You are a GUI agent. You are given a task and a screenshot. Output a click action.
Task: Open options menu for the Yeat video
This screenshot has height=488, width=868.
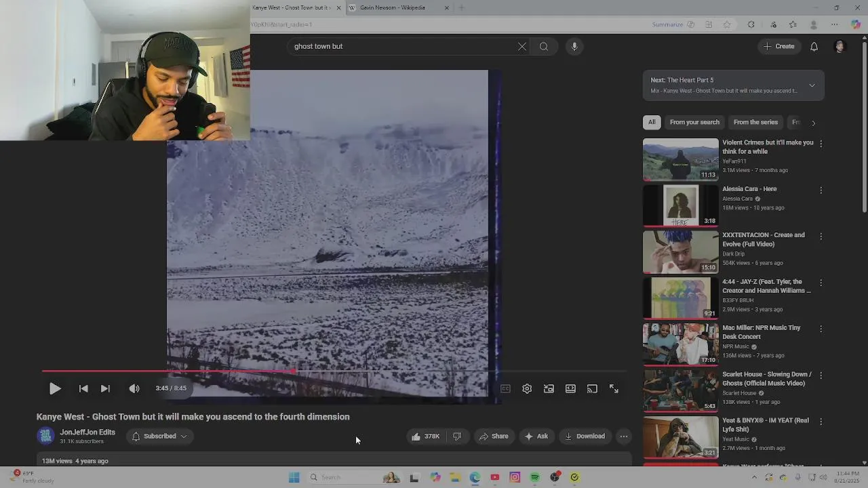point(821,422)
